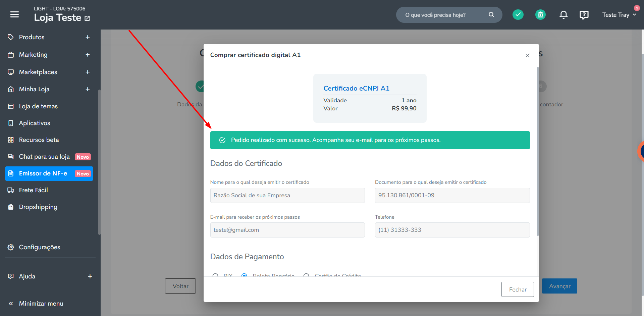Click the R$ 99,90 value
The width and height of the screenshot is (644, 316).
click(x=404, y=108)
